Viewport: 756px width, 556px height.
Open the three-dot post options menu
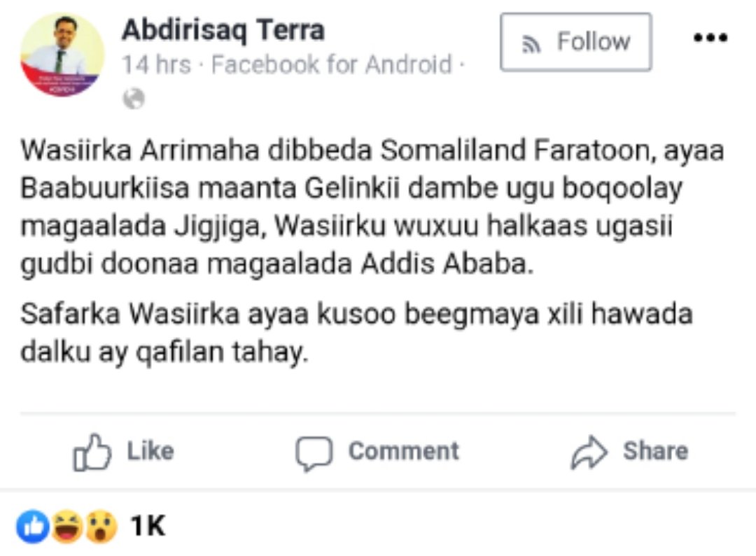710,38
